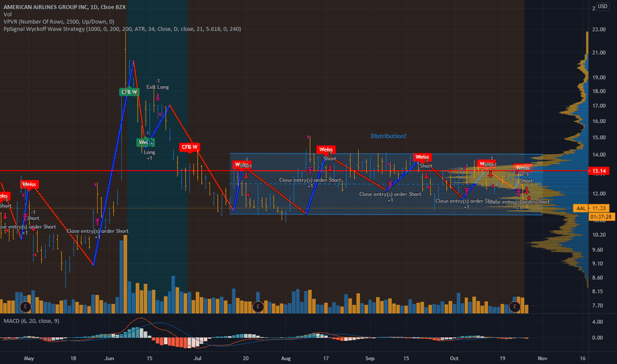
Task: Open the Vol indicator legend
Action: tap(7, 14)
